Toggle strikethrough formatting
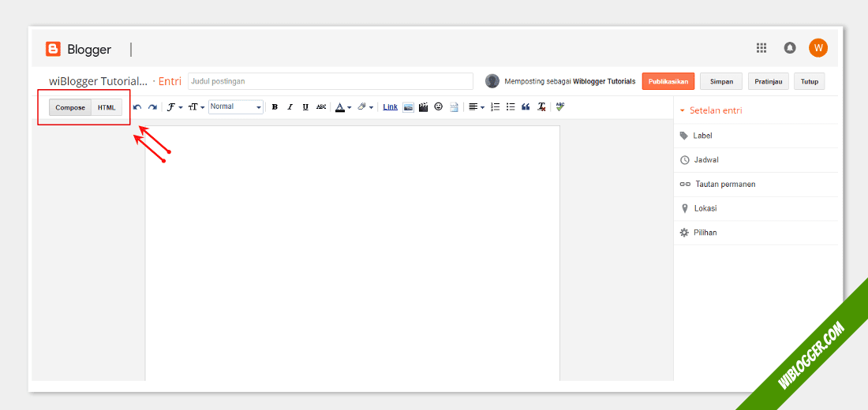Viewport: 868px width, 410px height. pos(321,106)
